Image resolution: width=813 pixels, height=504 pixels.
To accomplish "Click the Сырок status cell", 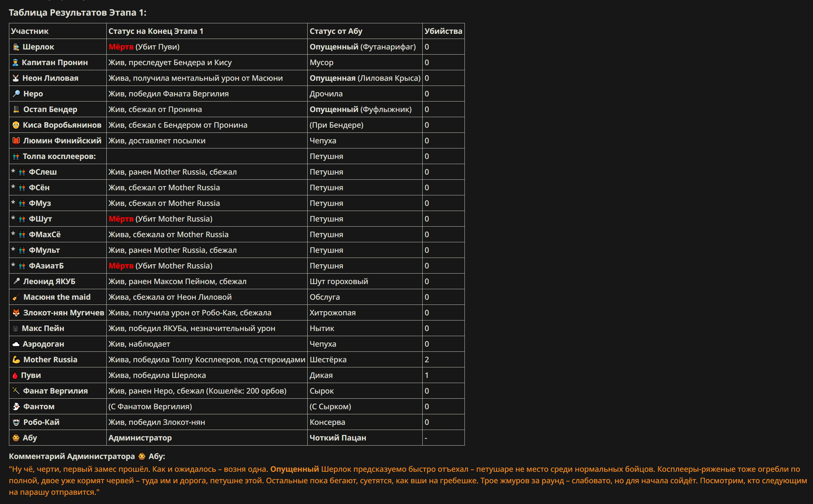I will [364, 391].
